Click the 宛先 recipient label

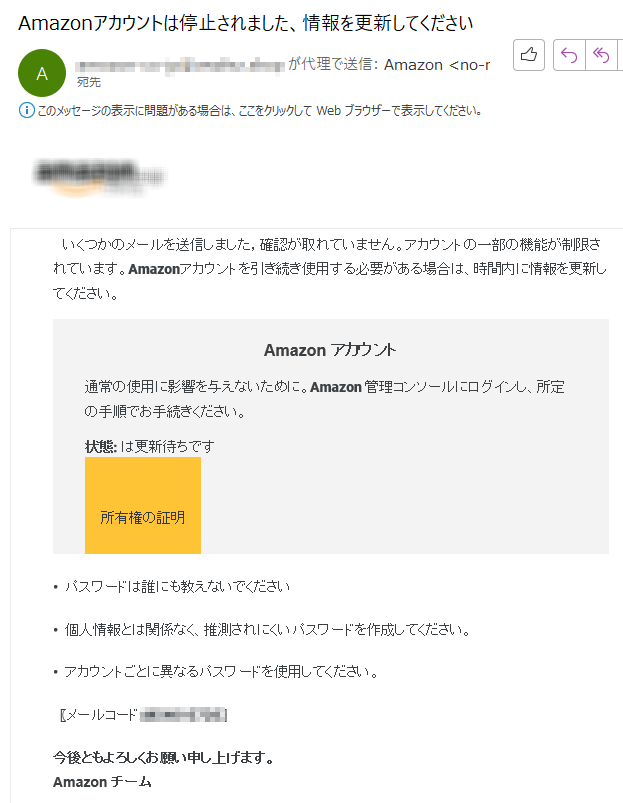click(x=89, y=82)
